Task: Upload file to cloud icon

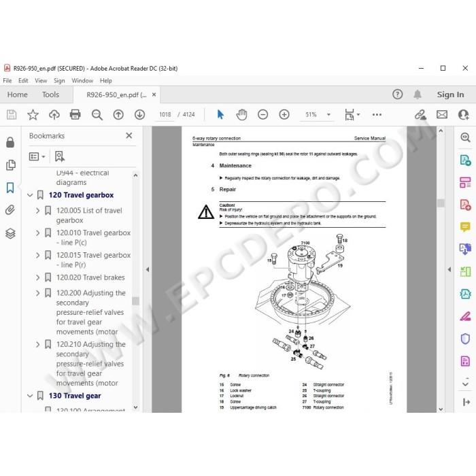Action: pos(54,115)
